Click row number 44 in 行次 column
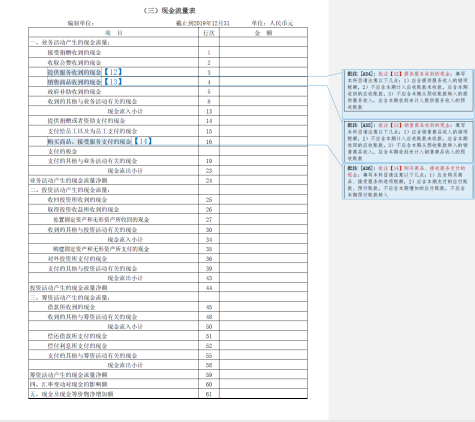The height and width of the screenshot is (422, 475). (209, 288)
